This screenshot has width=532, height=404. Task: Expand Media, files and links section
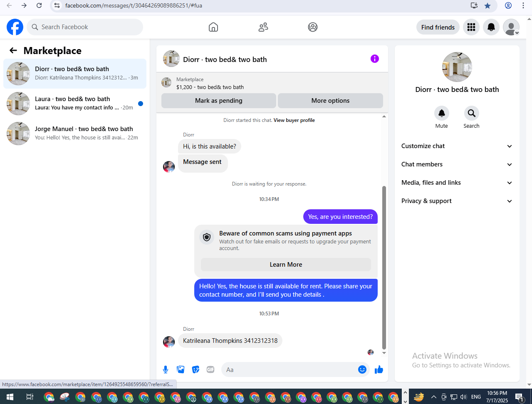tap(457, 183)
